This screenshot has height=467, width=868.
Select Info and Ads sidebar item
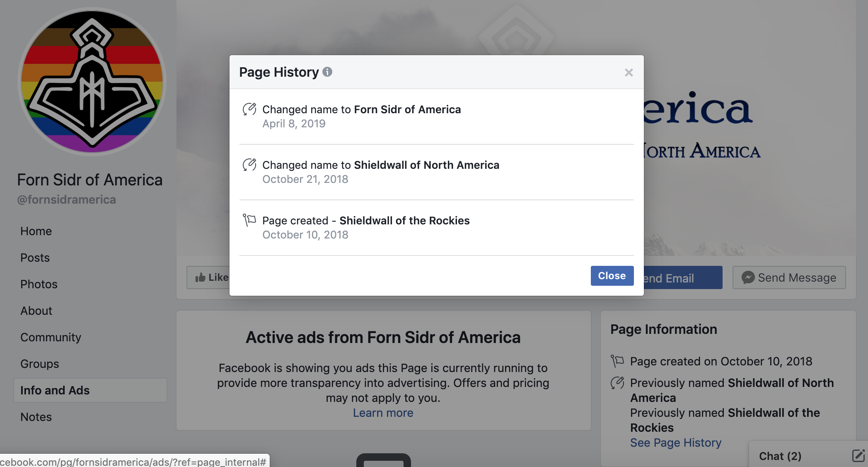90,390
